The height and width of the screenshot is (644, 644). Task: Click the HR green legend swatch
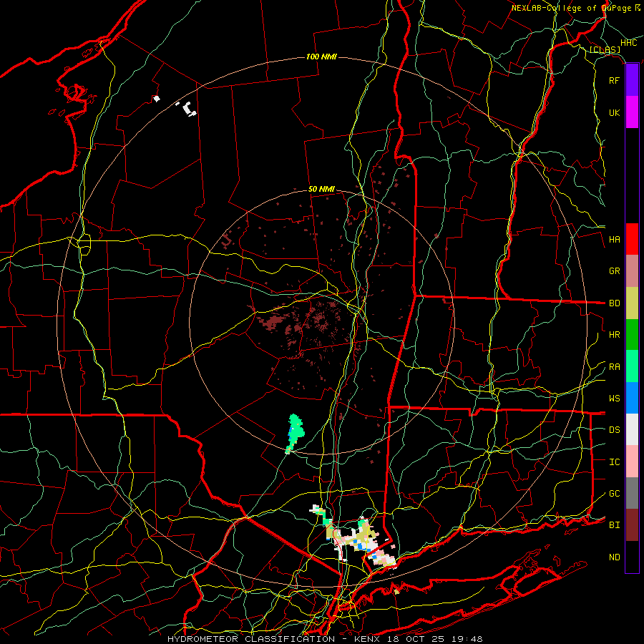[x=632, y=334]
